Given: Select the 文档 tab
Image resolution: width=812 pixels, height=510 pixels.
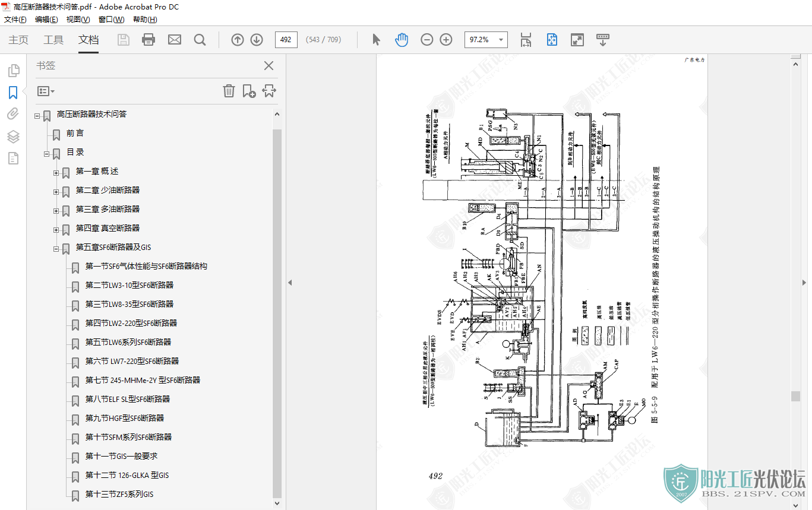Looking at the screenshot, I should 89,40.
